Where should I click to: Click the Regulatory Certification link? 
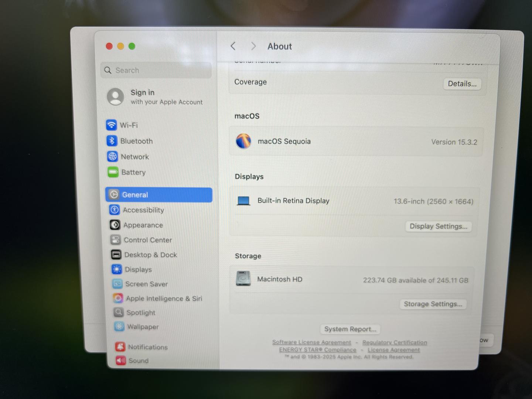coord(394,342)
